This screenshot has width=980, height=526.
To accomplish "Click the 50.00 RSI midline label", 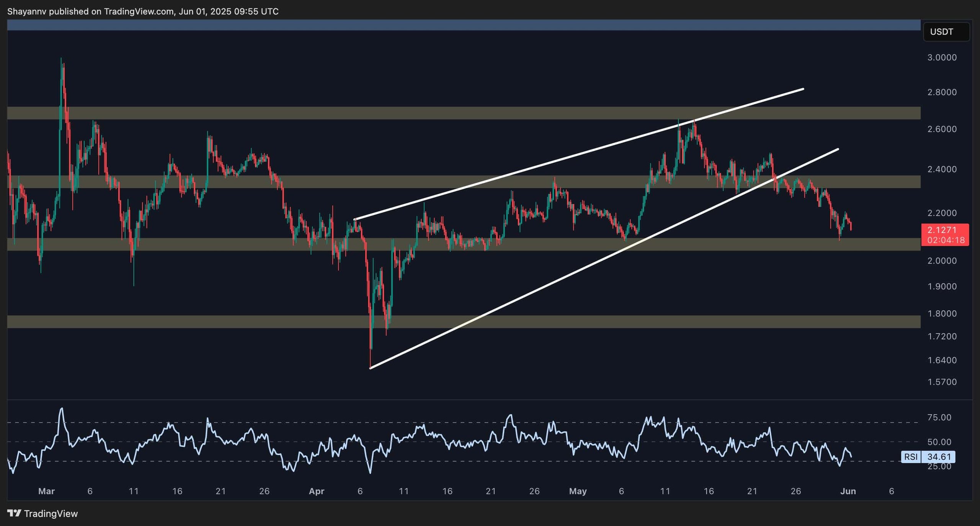I will click(939, 442).
